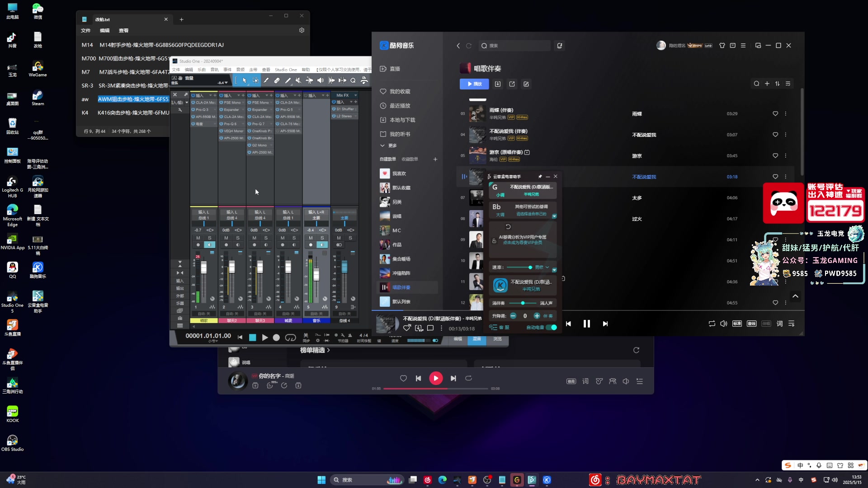
Task: Adjust 消伴奏 to 消人声 slider
Action: [523, 303]
